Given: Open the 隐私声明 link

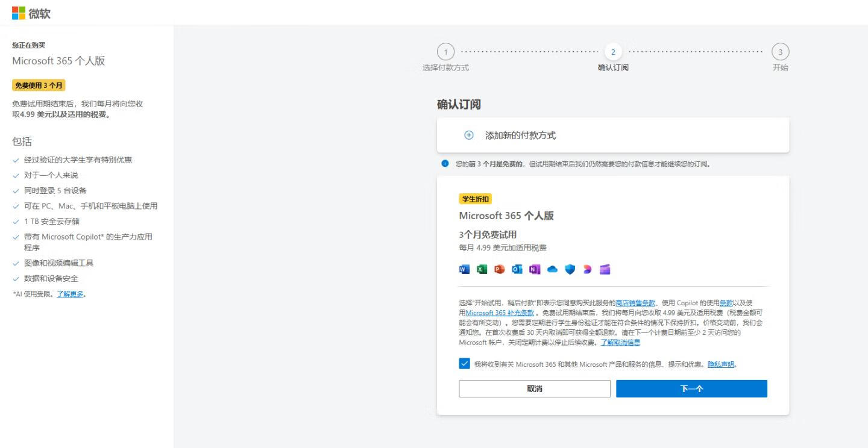Looking at the screenshot, I should click(x=721, y=364).
